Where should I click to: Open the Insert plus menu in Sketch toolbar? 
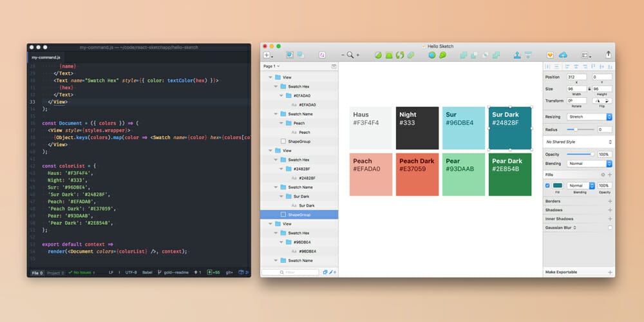268,55
